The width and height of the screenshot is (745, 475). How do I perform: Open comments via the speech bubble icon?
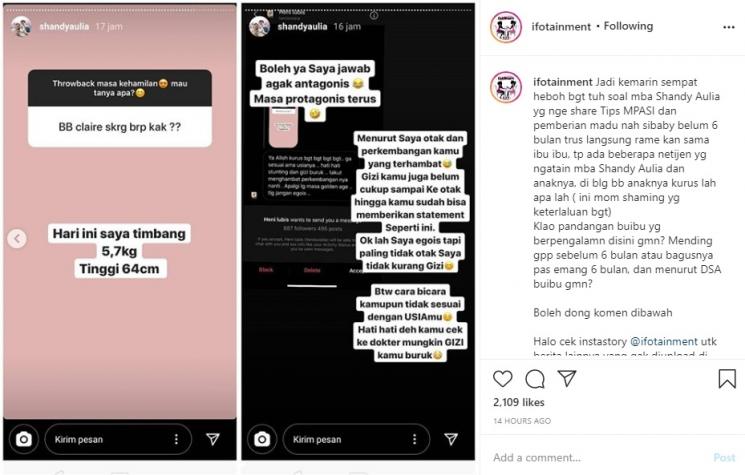pyautogui.click(x=535, y=379)
